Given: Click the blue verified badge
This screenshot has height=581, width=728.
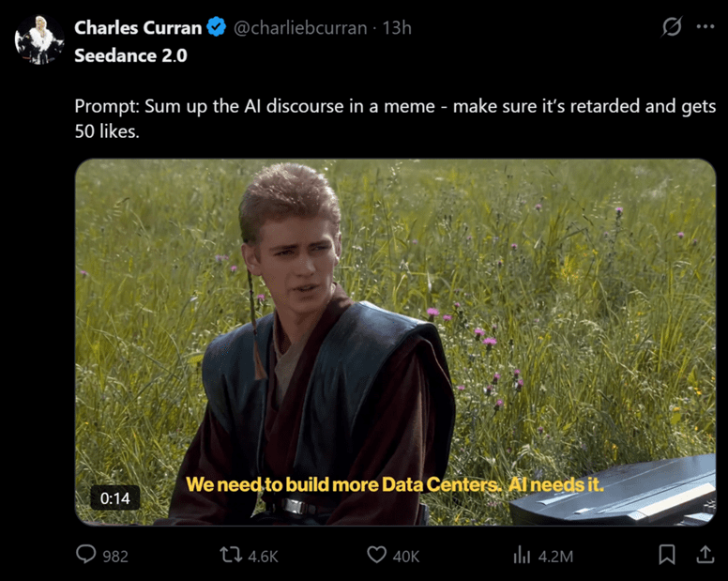Looking at the screenshot, I should pos(216,27).
